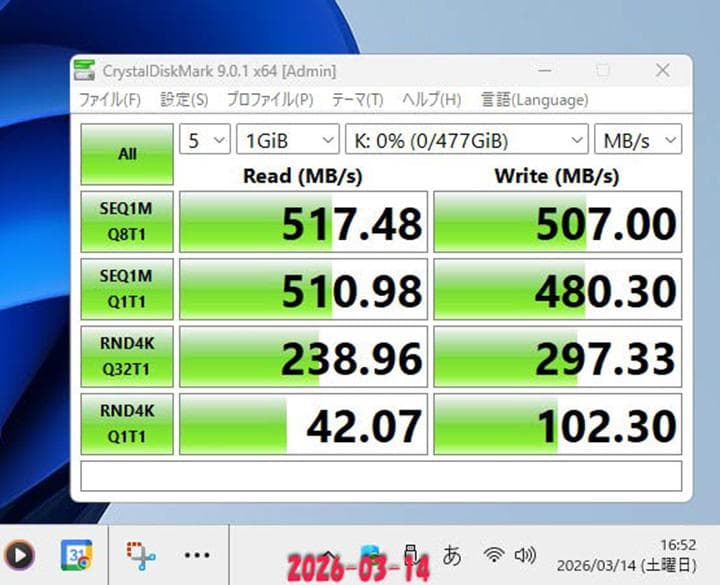Open the プロファイル(P) menu
Screen dimensions: 720x585
pyautogui.click(x=270, y=100)
